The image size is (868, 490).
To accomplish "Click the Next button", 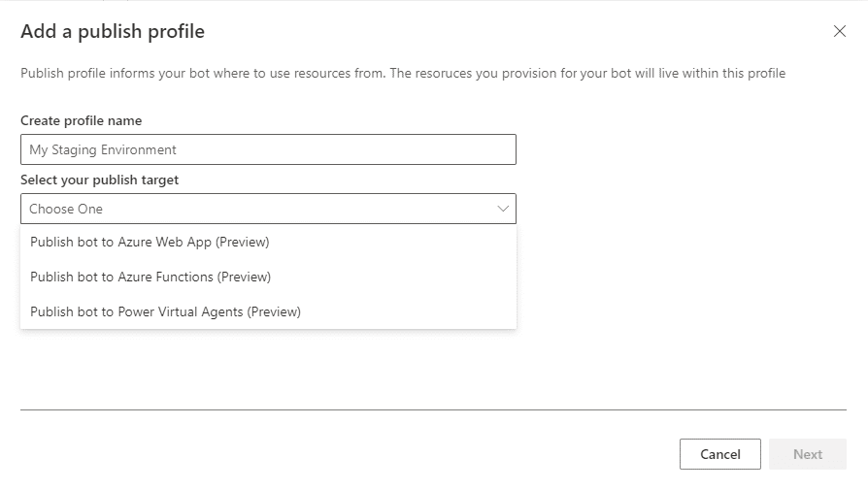I will (x=807, y=454).
